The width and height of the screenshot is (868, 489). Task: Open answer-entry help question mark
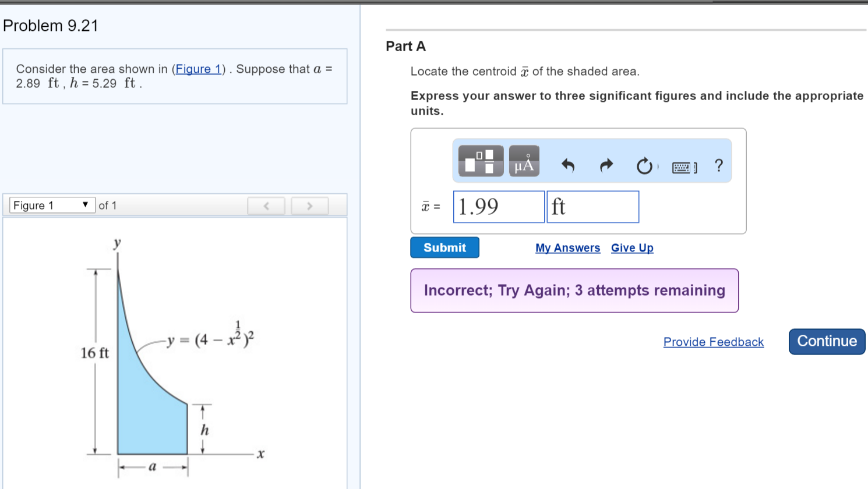(719, 166)
